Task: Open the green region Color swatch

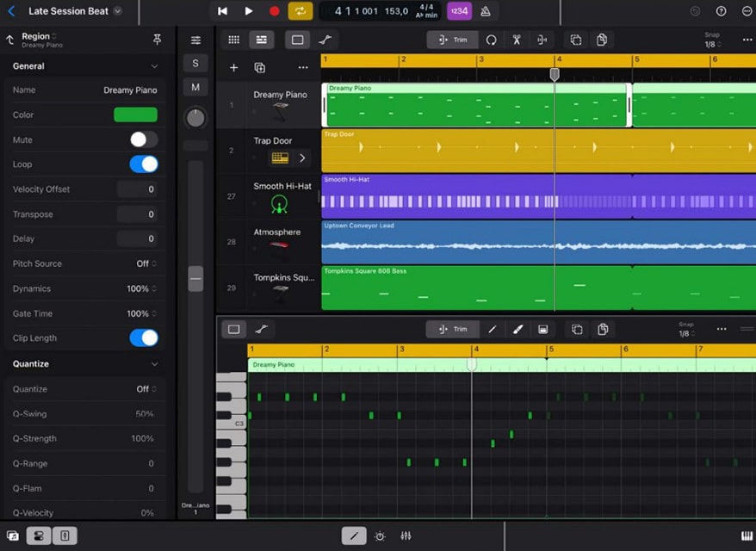Action: (135, 115)
